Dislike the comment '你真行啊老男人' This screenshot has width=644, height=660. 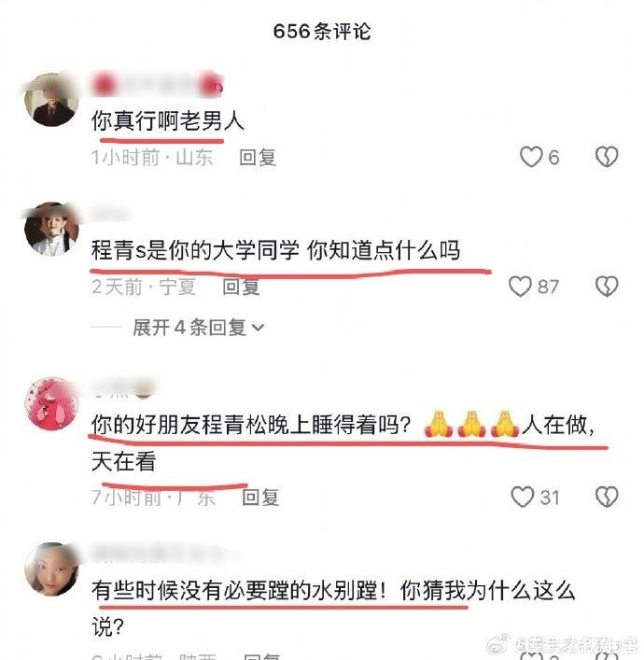click(x=607, y=157)
